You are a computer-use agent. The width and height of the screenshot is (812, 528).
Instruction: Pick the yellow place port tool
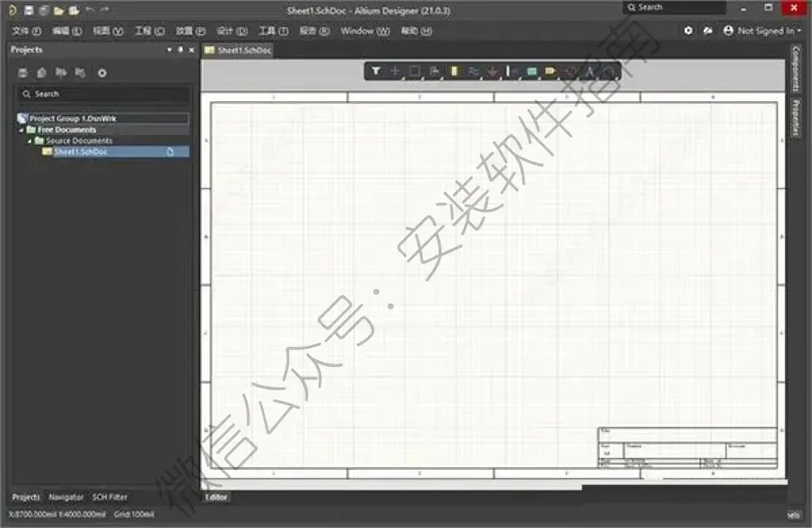point(550,71)
